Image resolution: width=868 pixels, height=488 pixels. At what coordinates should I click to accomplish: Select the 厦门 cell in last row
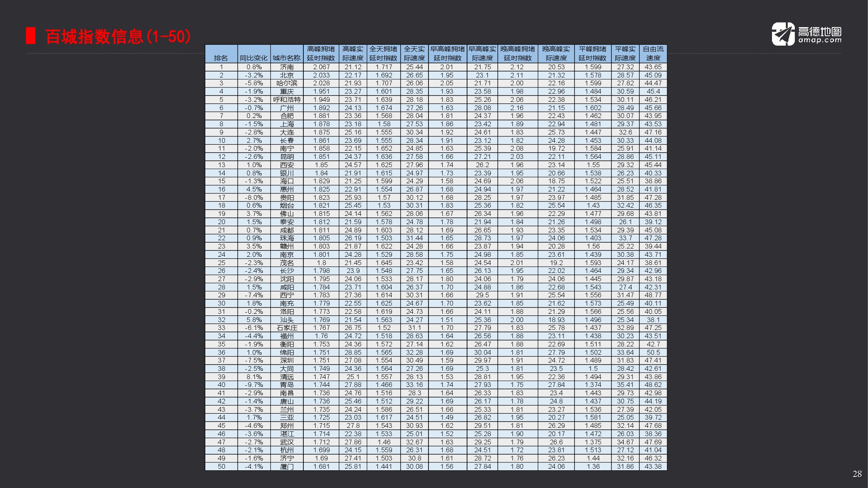[287, 467]
